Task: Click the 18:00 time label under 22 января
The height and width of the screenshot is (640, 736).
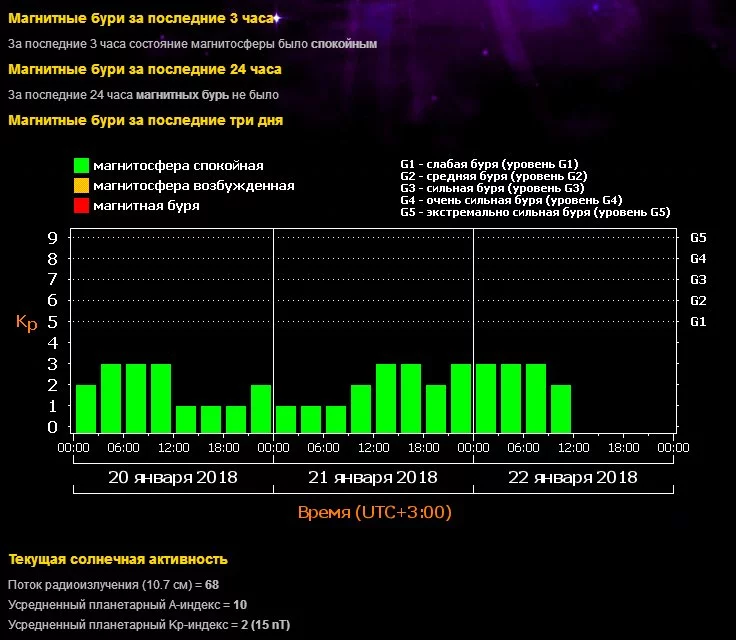Action: [623, 447]
